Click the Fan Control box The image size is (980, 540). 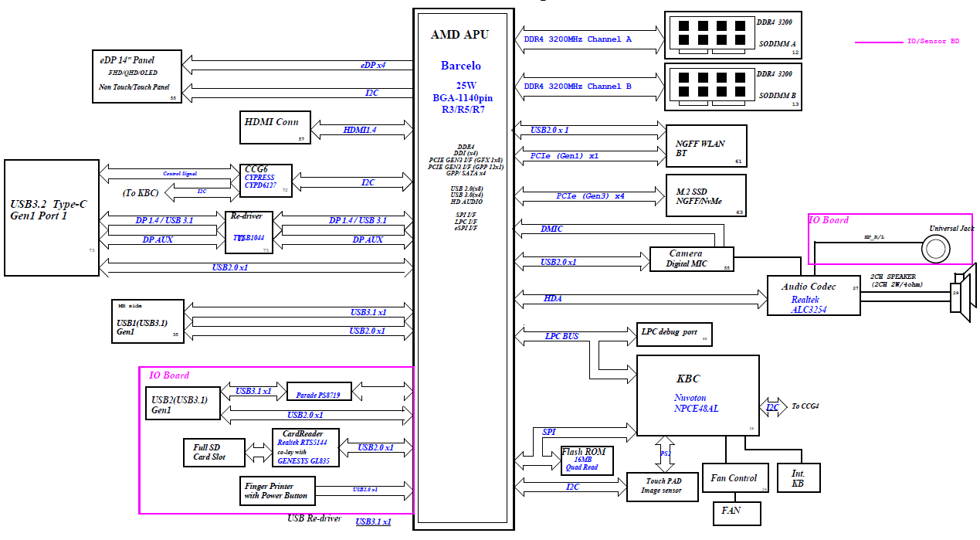tap(734, 478)
